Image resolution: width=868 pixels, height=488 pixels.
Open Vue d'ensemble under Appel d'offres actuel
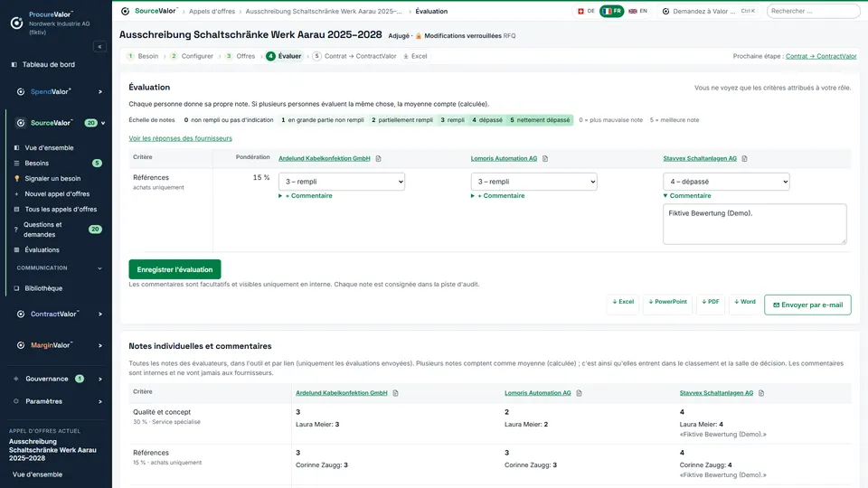pos(38,474)
